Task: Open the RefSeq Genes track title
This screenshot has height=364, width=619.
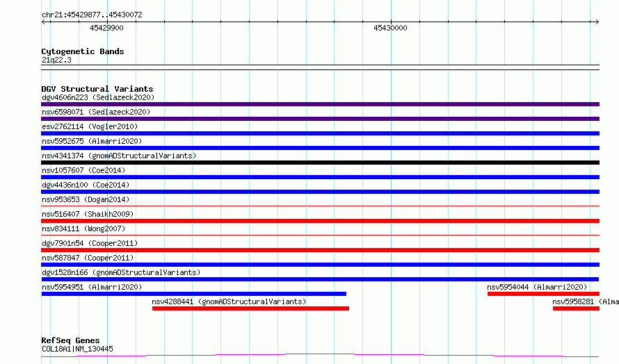Action: [x=71, y=340]
